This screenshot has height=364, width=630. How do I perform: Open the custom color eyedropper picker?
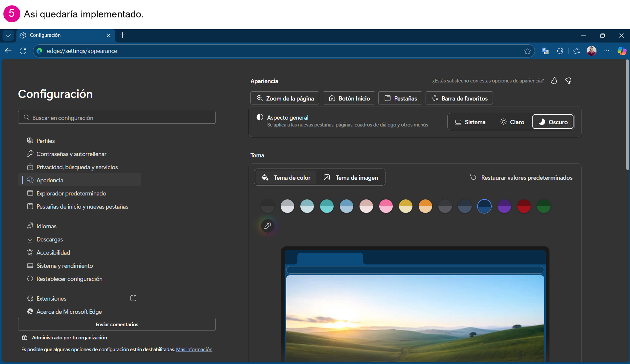pos(268,226)
